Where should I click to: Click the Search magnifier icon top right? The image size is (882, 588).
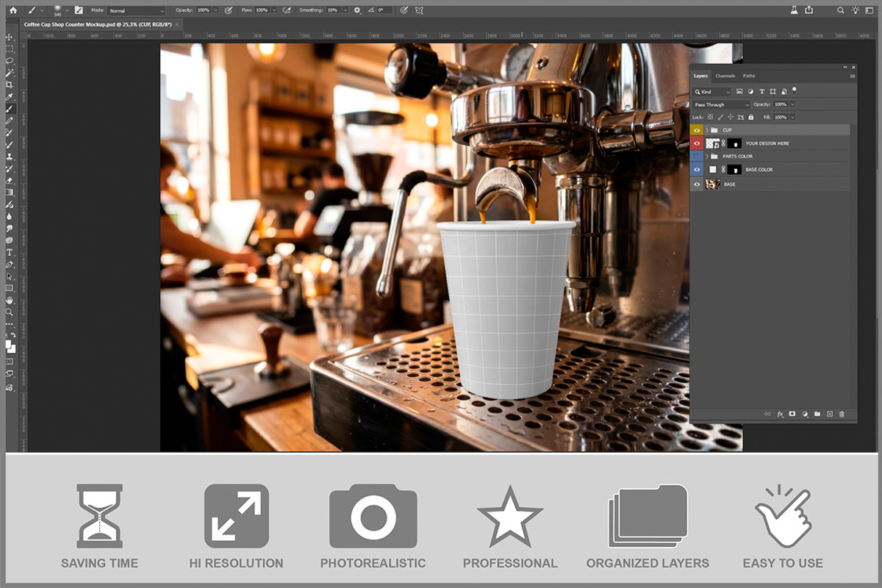[840, 10]
